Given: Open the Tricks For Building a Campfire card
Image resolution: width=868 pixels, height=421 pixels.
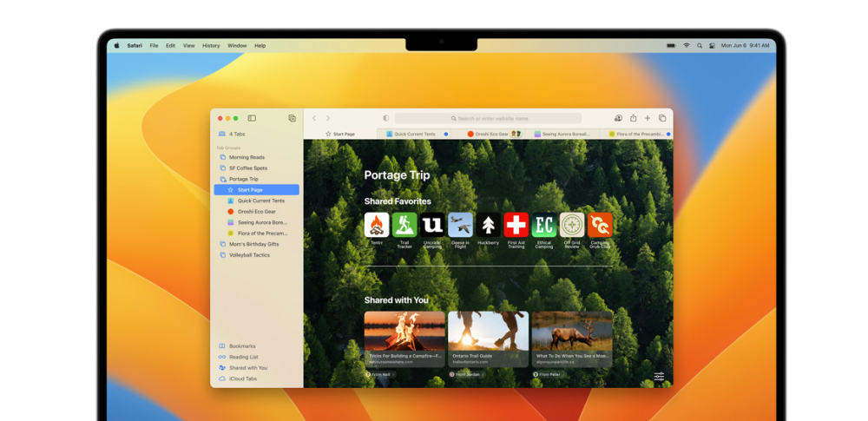Looking at the screenshot, I should tap(404, 339).
